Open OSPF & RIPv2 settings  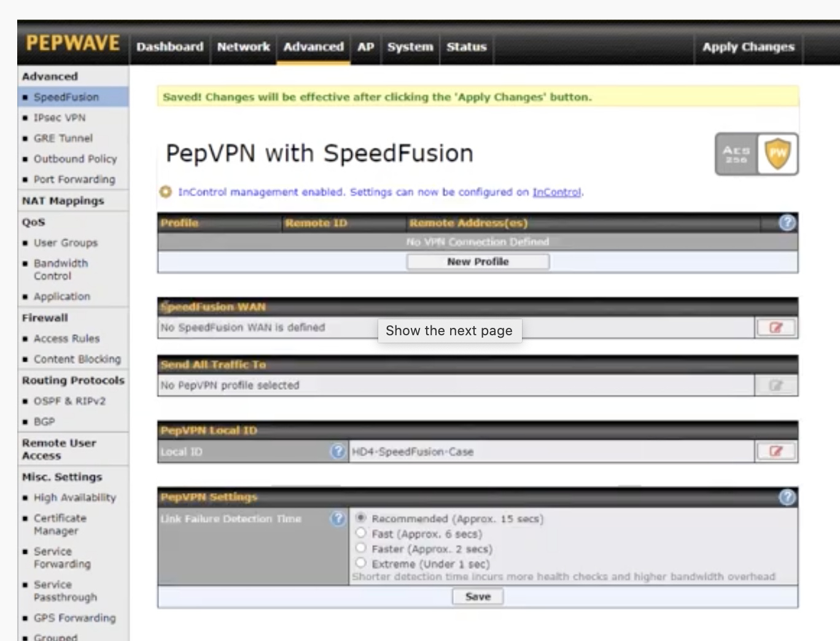coord(69,401)
